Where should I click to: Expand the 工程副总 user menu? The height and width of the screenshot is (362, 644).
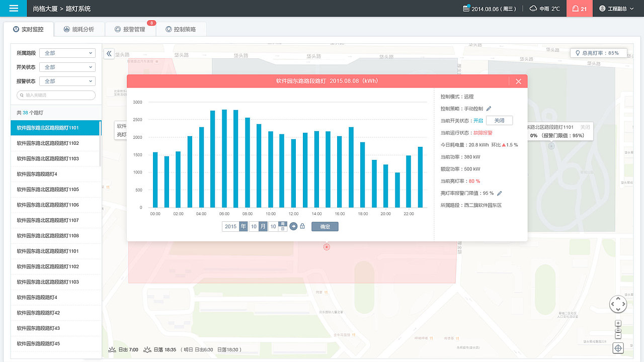(x=617, y=9)
